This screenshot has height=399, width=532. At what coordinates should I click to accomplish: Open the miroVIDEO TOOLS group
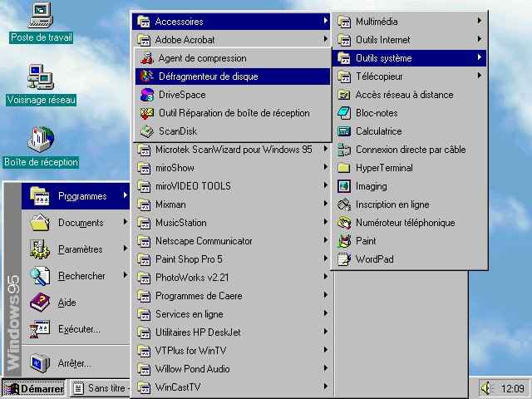click(231, 186)
